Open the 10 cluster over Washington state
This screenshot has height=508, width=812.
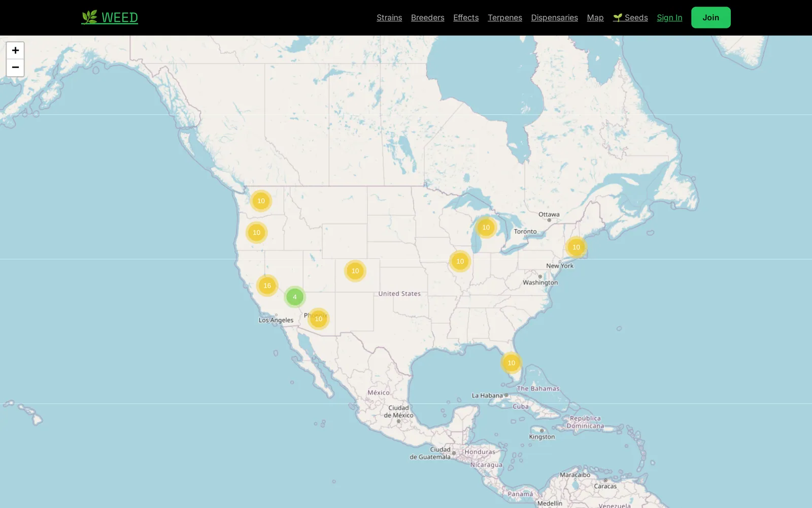pos(261,201)
